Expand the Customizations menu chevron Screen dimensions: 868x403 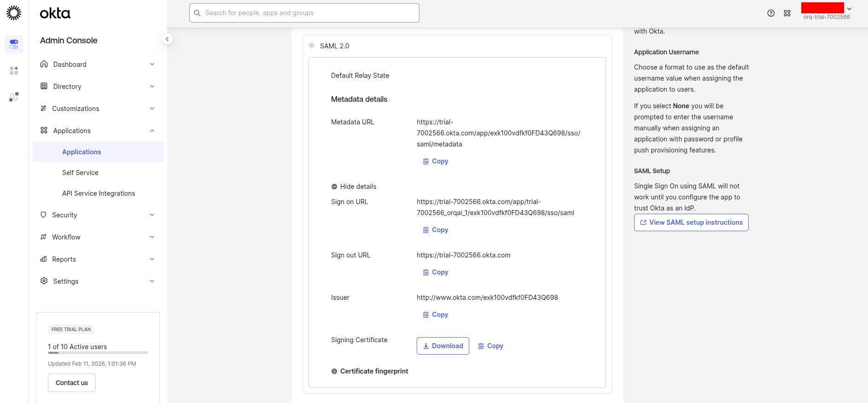pos(152,108)
